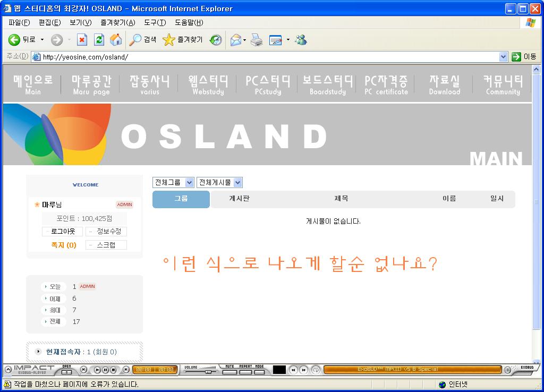
Task: Toggle the Mode button on the player
Action: [x=259, y=371]
